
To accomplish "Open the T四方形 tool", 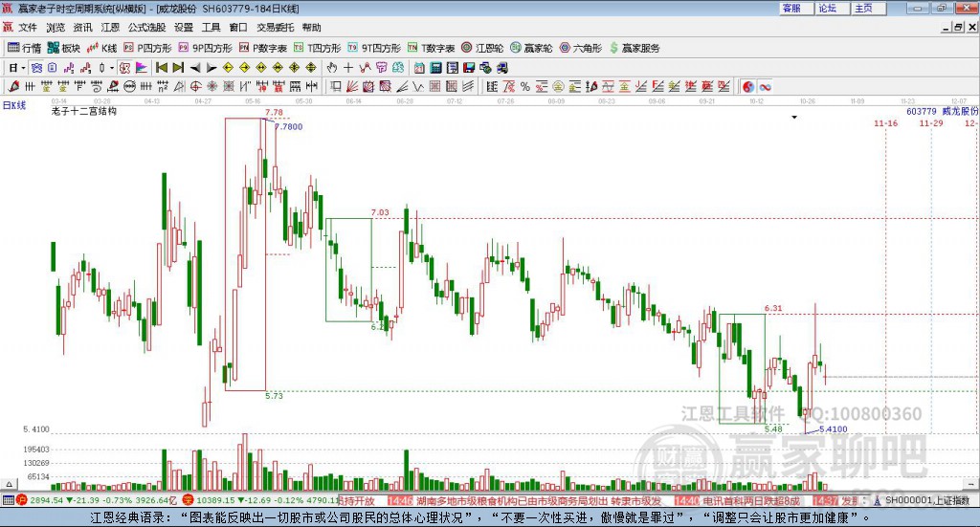I will coord(318,48).
